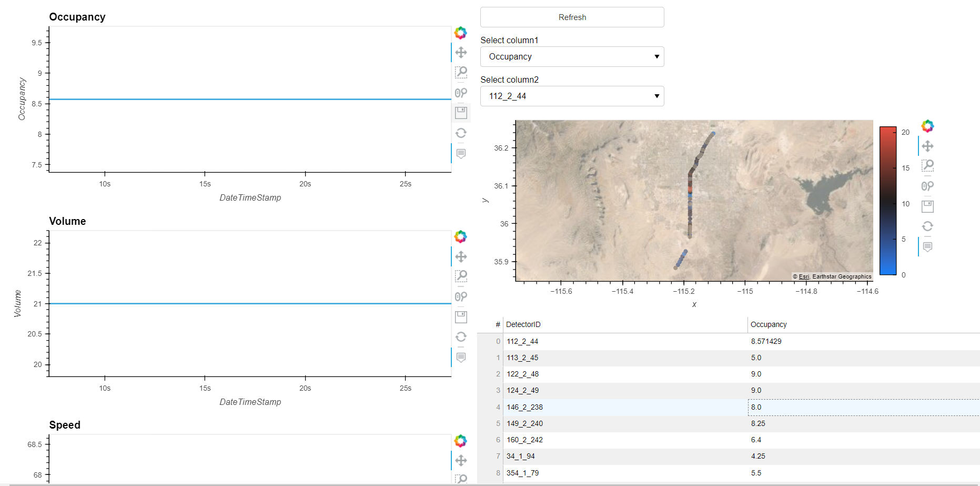Reset the Occupancy chart view
This screenshot has height=486, width=980.
pos(461,133)
